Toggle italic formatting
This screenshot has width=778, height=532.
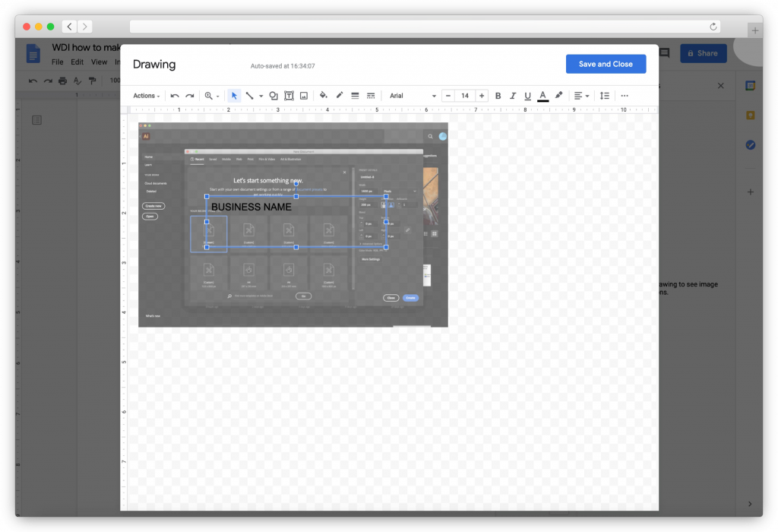click(512, 95)
